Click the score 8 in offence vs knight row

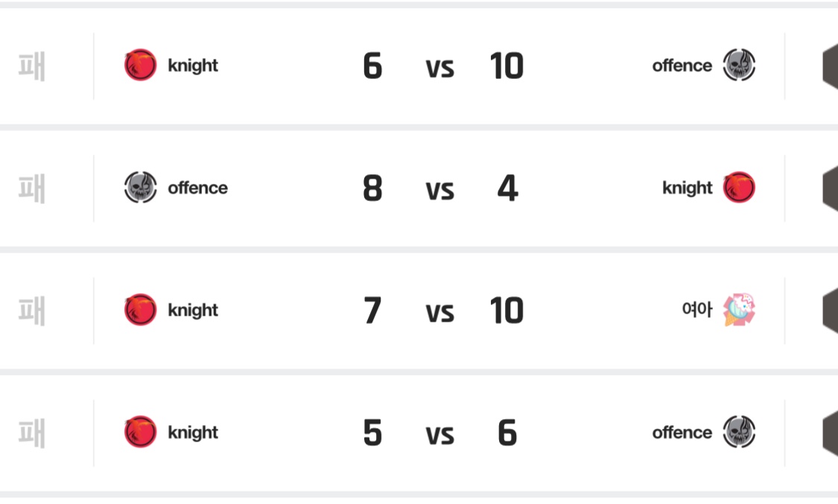(x=372, y=188)
